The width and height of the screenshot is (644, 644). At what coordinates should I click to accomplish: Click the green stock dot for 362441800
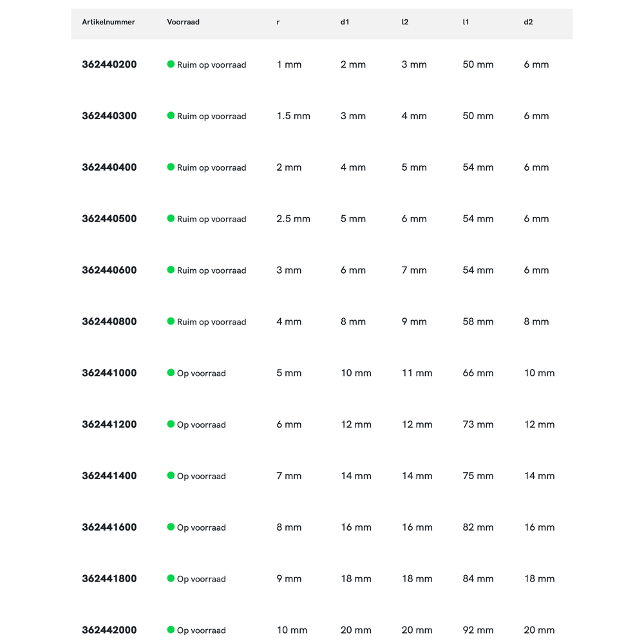click(171, 578)
